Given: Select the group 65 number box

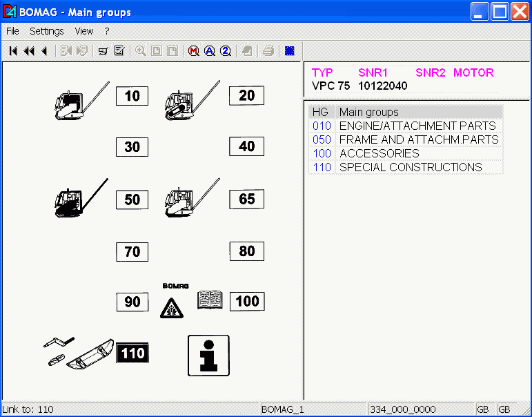Looking at the screenshot, I should (x=246, y=199).
